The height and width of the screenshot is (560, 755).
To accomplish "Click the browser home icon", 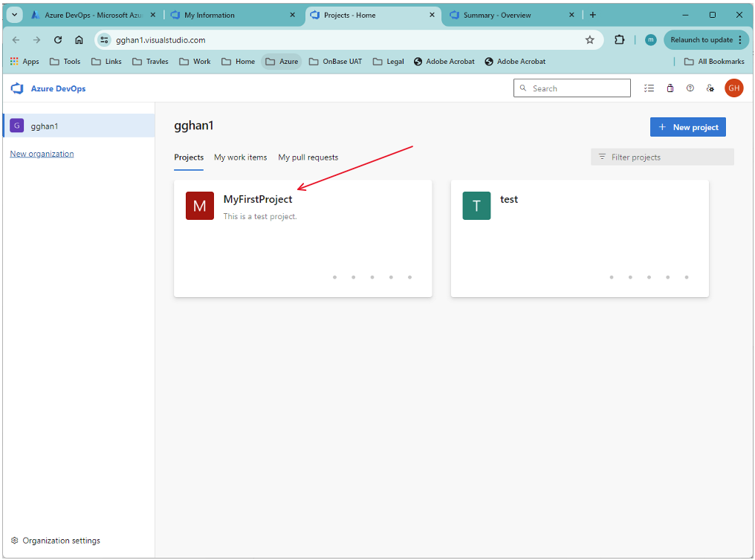I will pyautogui.click(x=79, y=40).
